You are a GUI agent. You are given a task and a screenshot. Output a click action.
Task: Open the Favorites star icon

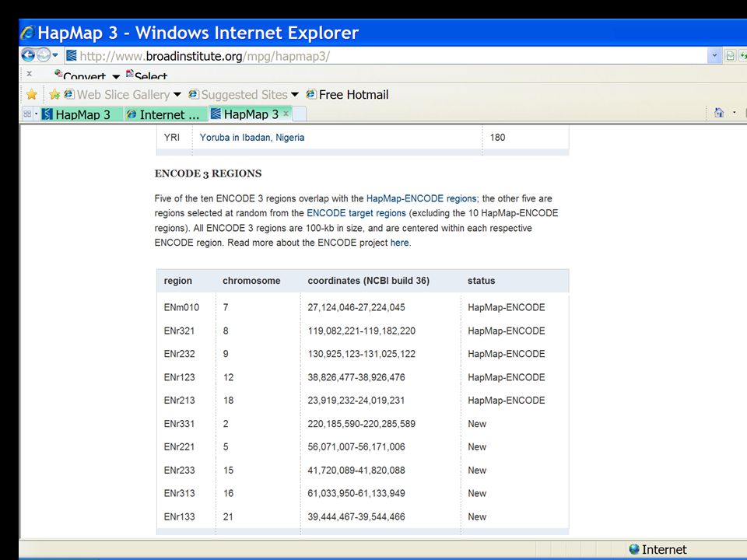click(x=31, y=94)
